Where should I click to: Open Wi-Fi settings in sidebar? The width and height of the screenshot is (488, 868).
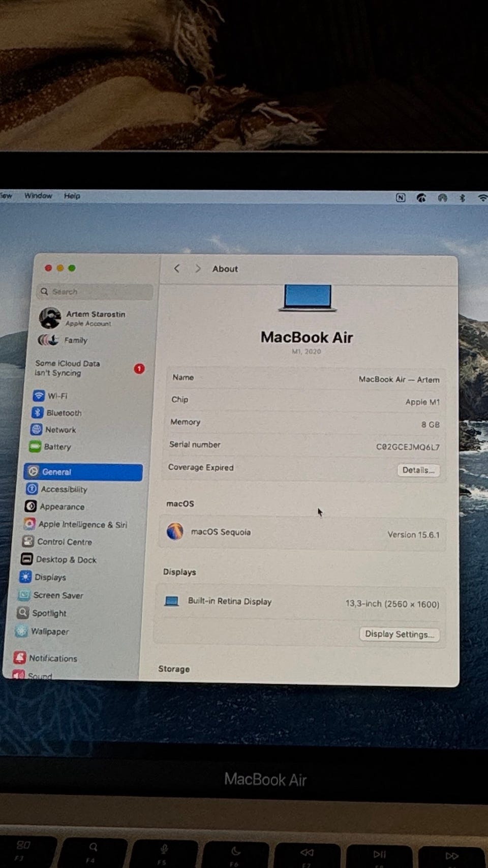pyautogui.click(x=50, y=396)
